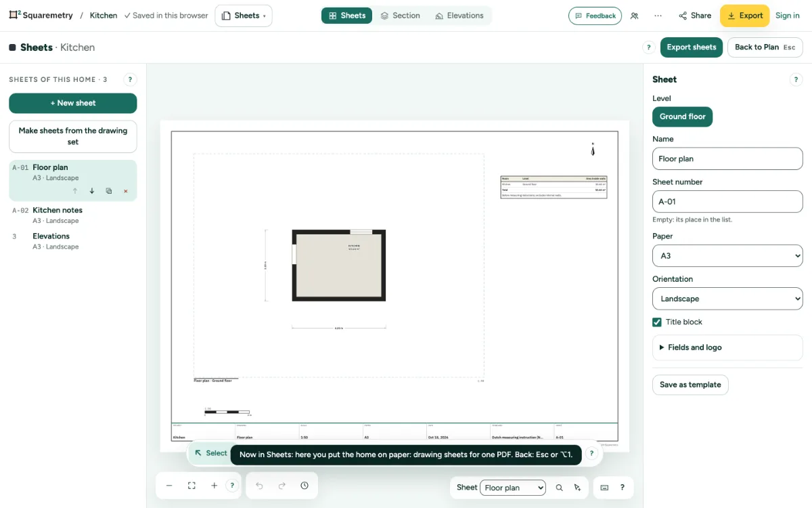The image size is (812, 508).
Task: Click the cursor-plus pointer tool icon
Action: coord(577,488)
